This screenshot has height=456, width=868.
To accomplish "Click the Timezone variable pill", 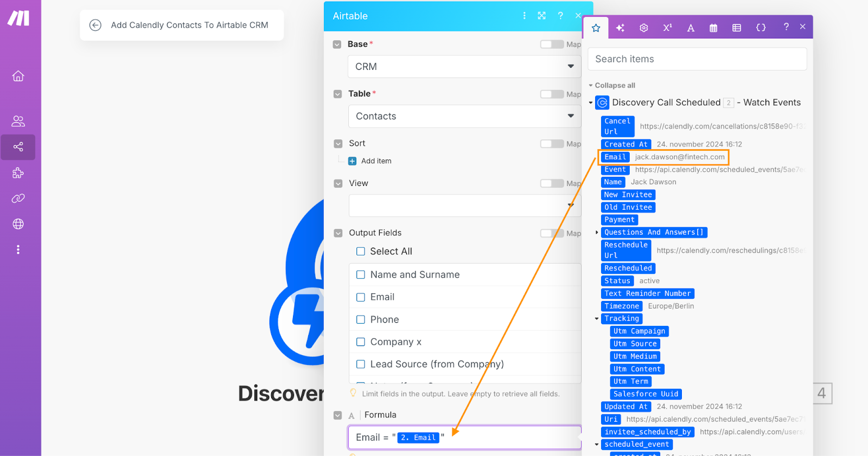I will point(622,306).
